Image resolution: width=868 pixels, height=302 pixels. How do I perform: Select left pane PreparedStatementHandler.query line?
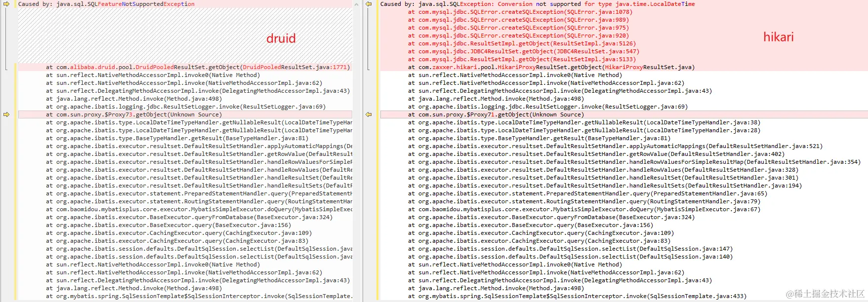199,193
